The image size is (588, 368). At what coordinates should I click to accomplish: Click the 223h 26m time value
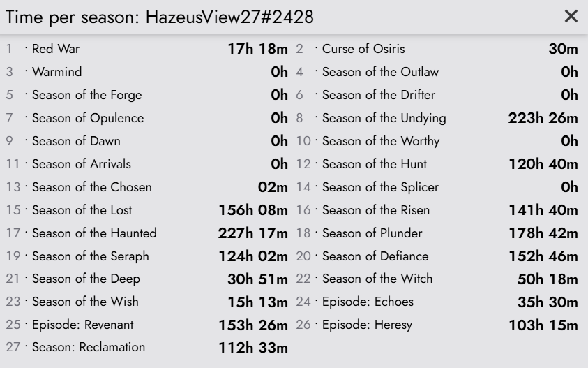pos(543,118)
